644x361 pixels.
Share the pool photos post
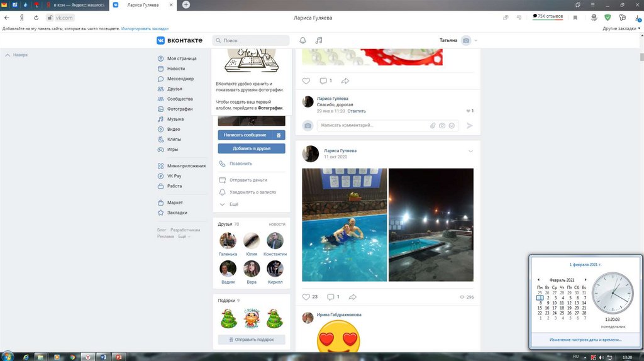pyautogui.click(x=352, y=297)
